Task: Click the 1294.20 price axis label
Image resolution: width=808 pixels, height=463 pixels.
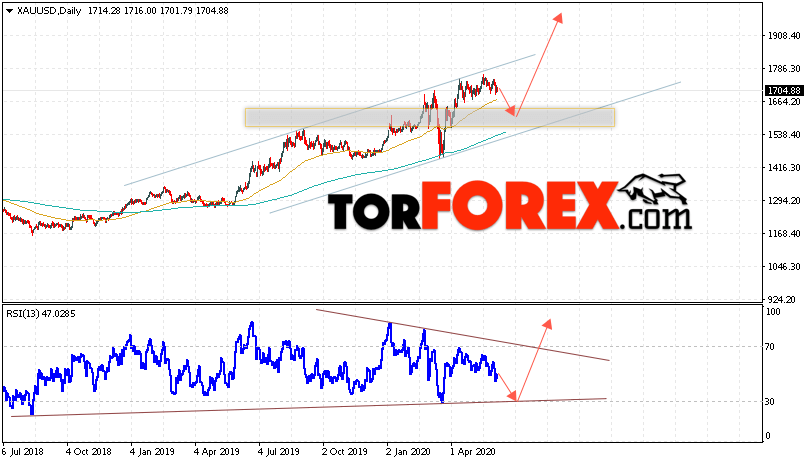Action: tap(784, 201)
